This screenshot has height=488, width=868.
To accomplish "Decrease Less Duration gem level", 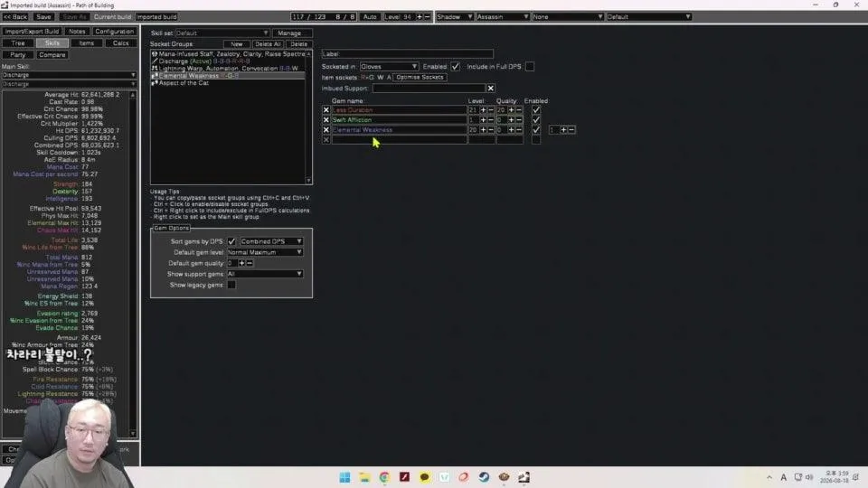I will click(x=491, y=110).
